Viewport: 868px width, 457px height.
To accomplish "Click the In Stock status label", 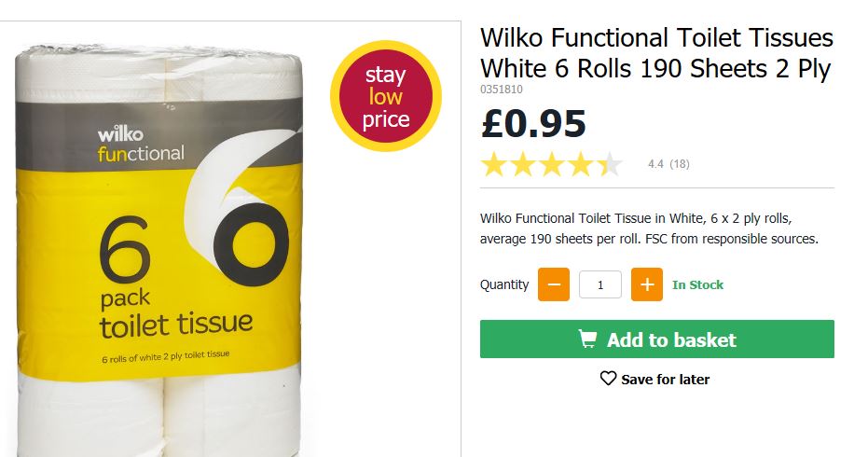I will [697, 284].
